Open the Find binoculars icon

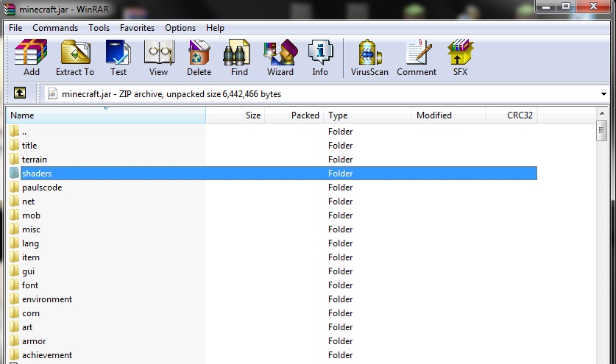tap(237, 52)
